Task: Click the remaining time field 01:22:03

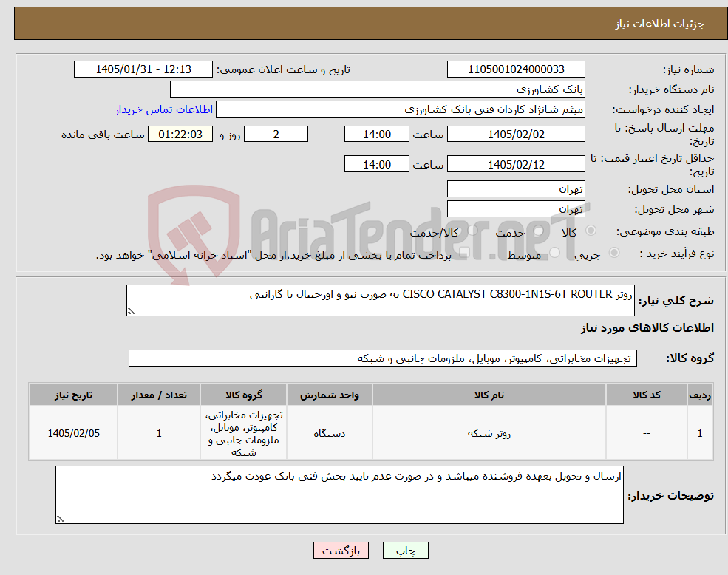Action: click(x=180, y=135)
